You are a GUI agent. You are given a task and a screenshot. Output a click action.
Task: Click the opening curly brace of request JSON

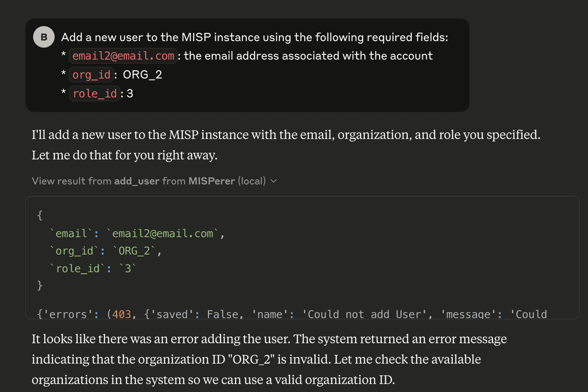(x=40, y=215)
